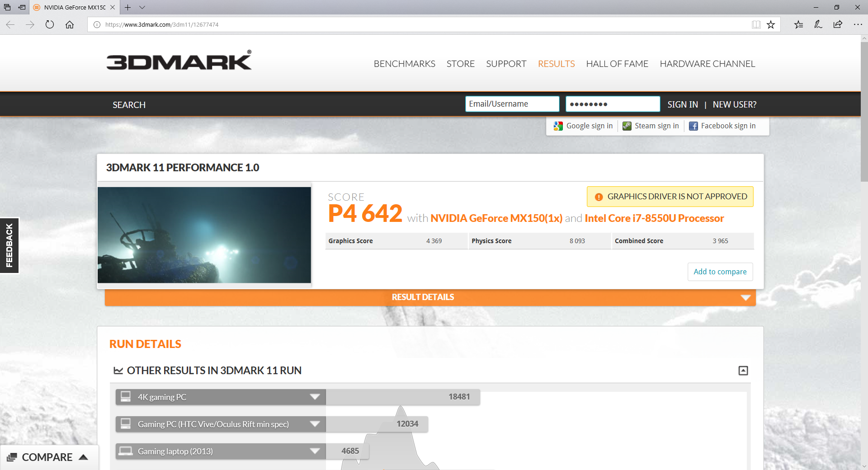Viewport: 868px width, 470px height.
Task: Click the browser Back arrow
Action: (x=10, y=24)
